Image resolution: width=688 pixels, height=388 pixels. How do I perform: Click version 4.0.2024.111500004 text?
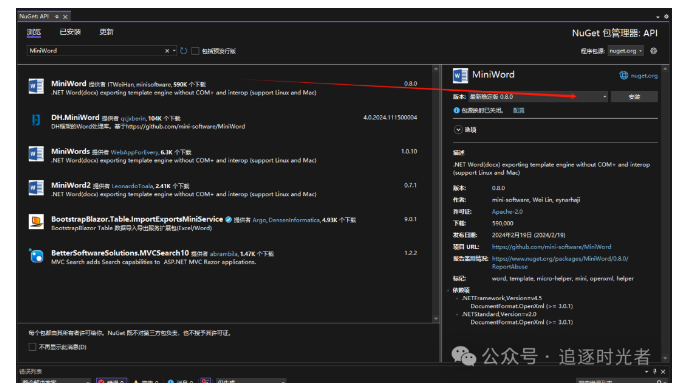pos(390,118)
